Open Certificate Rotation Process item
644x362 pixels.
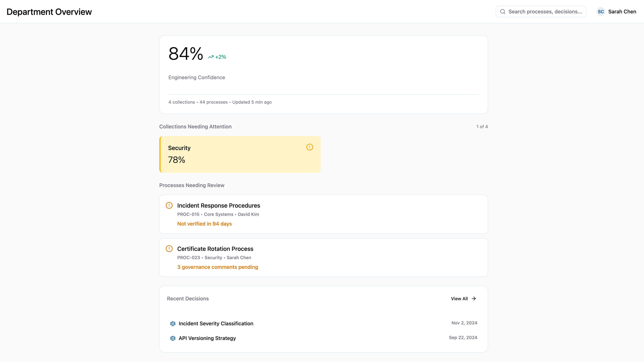(215, 249)
